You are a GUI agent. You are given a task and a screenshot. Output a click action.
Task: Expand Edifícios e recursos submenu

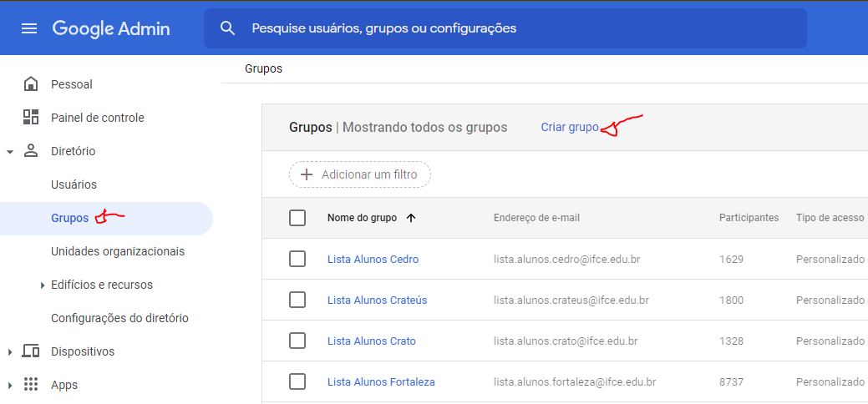tap(43, 285)
